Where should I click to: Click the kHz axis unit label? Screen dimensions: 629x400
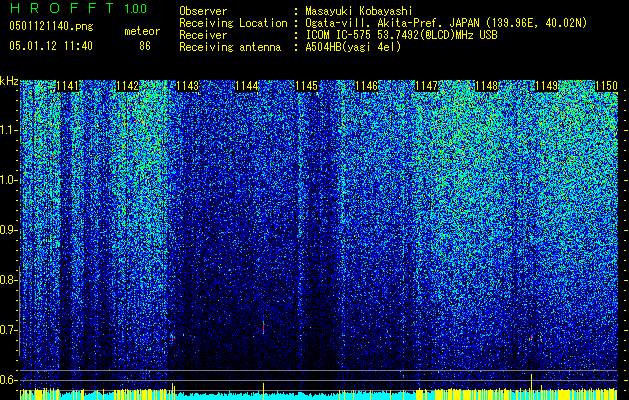(x=9, y=81)
